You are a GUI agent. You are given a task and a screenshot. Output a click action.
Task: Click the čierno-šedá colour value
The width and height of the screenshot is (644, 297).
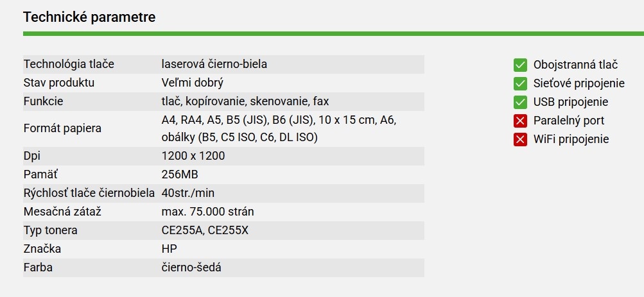191,267
